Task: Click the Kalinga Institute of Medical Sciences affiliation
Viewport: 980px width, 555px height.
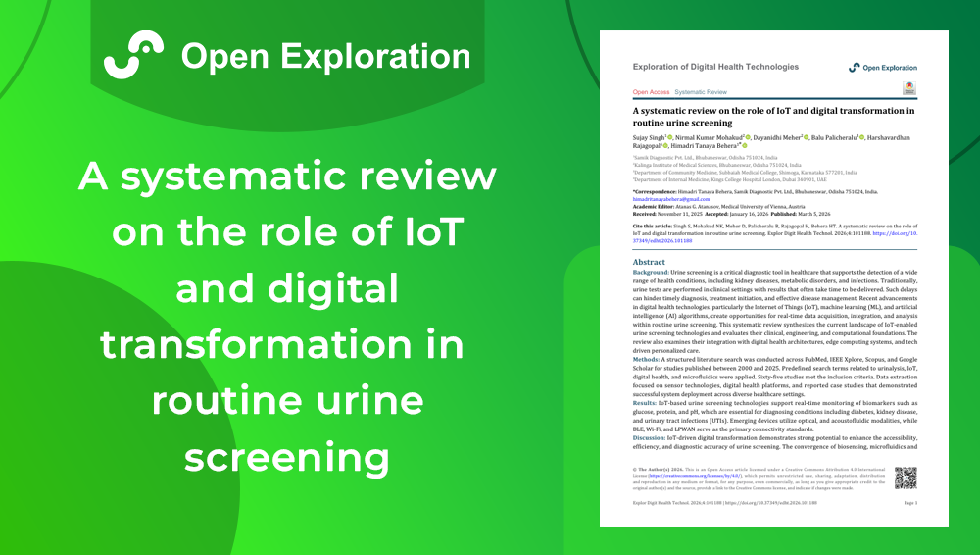Action: coord(717,165)
